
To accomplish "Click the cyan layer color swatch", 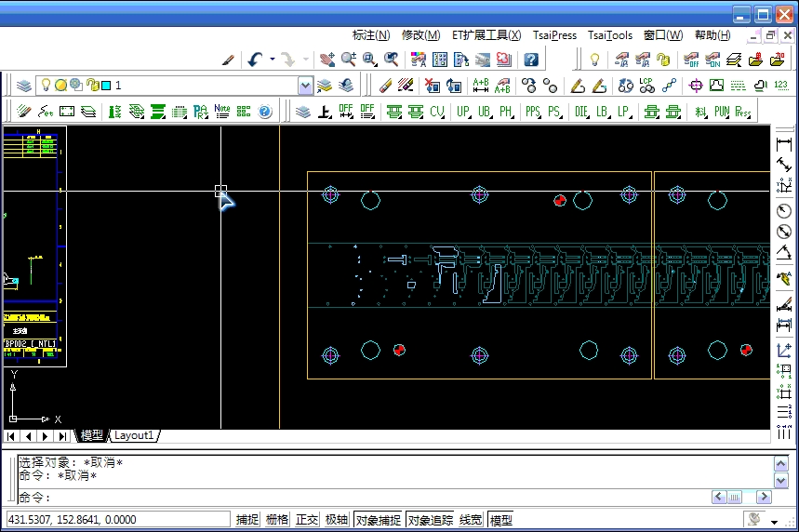I will (106, 86).
